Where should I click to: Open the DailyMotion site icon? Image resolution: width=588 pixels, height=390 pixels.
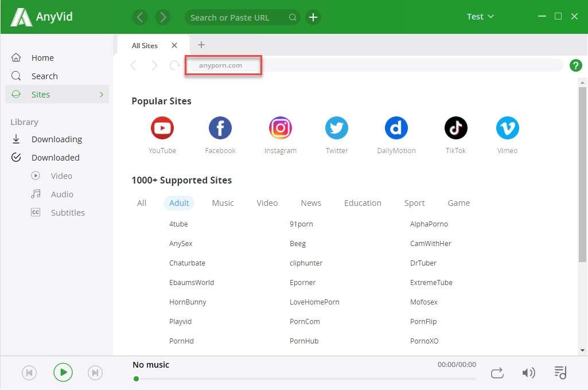396,128
